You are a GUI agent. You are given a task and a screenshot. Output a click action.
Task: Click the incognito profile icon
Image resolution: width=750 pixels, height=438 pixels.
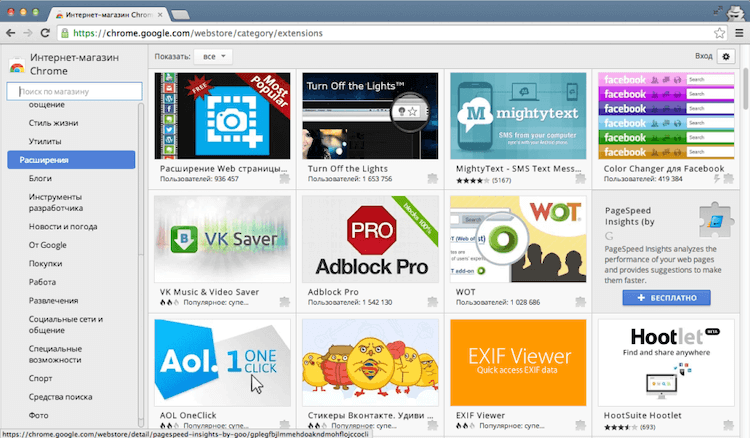coord(735,12)
